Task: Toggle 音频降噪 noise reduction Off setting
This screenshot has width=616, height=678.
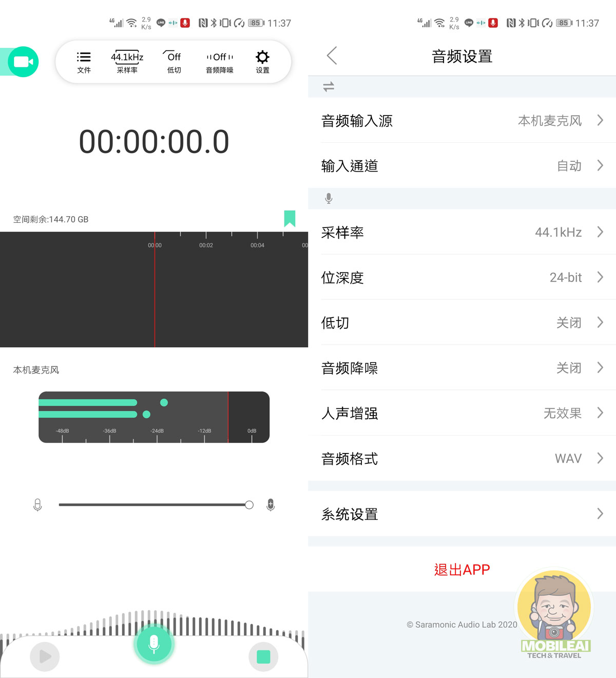Action: pyautogui.click(x=220, y=63)
